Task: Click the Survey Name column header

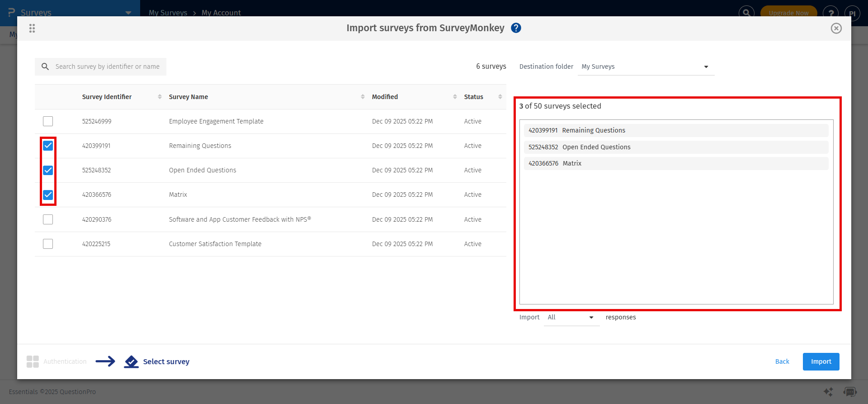Action: tap(189, 97)
